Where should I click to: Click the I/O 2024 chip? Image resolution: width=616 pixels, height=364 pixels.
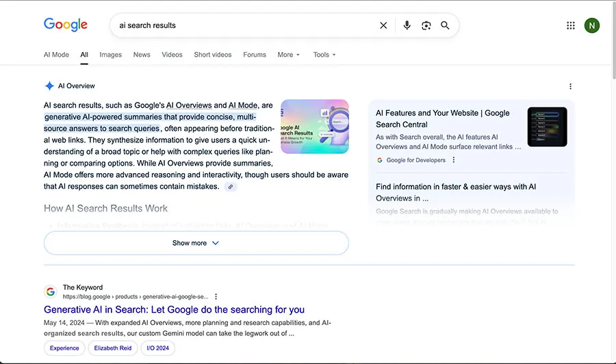tap(158, 348)
